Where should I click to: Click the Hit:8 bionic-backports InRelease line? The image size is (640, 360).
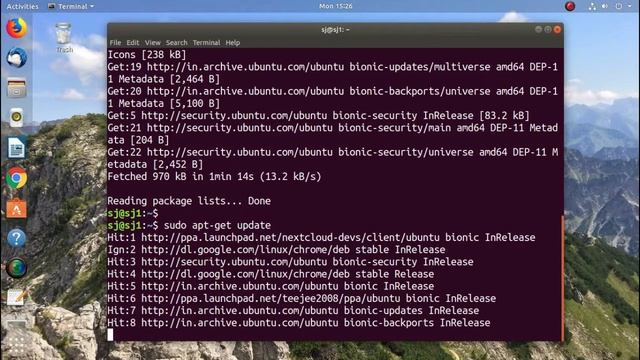299,323
